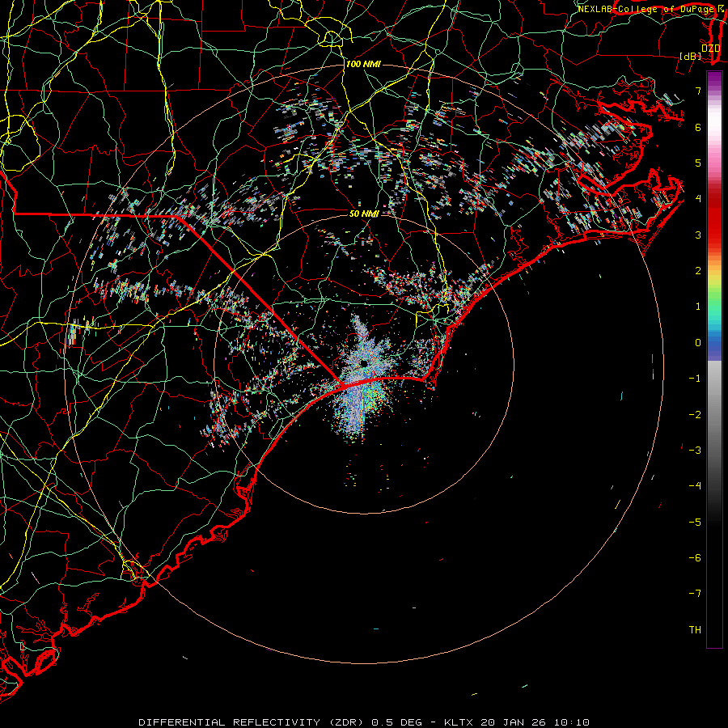Click the 6 value on the color scale
Image resolution: width=728 pixels, height=728 pixels.
(x=698, y=127)
